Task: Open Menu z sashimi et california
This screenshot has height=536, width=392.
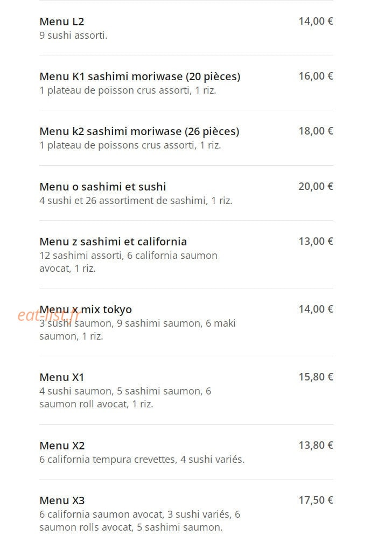Action: (x=113, y=242)
